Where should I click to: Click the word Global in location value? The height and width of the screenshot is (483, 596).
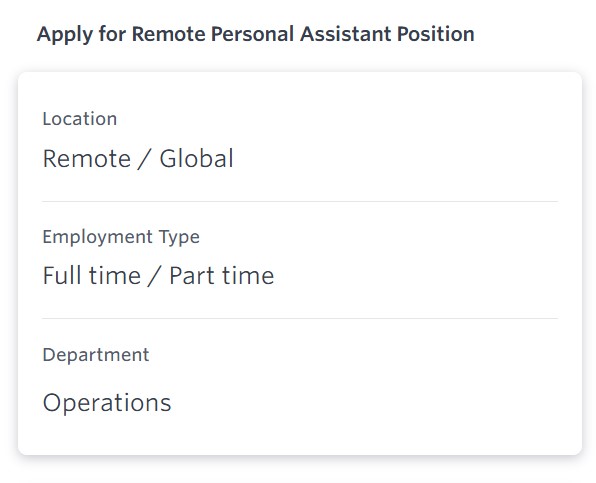(x=196, y=158)
